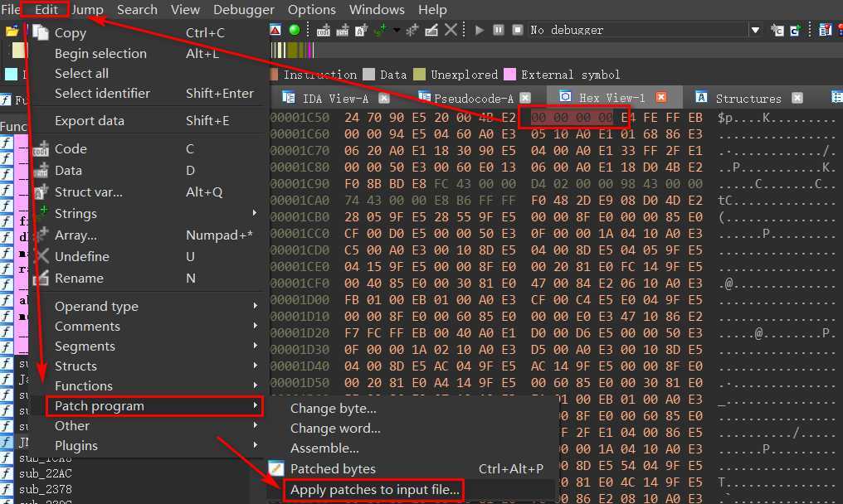Open the View menu
Viewport: 843px width, 504px height.
186,10
